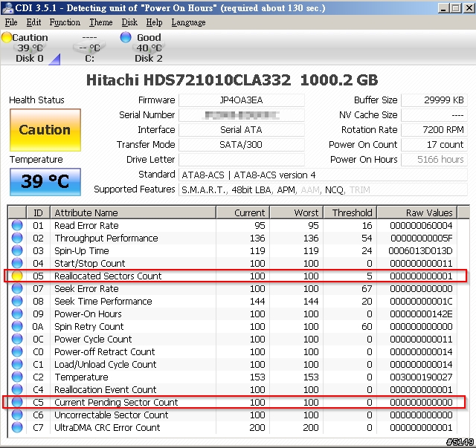
Task: Click the Attribute Name column header
Action: 133,212
